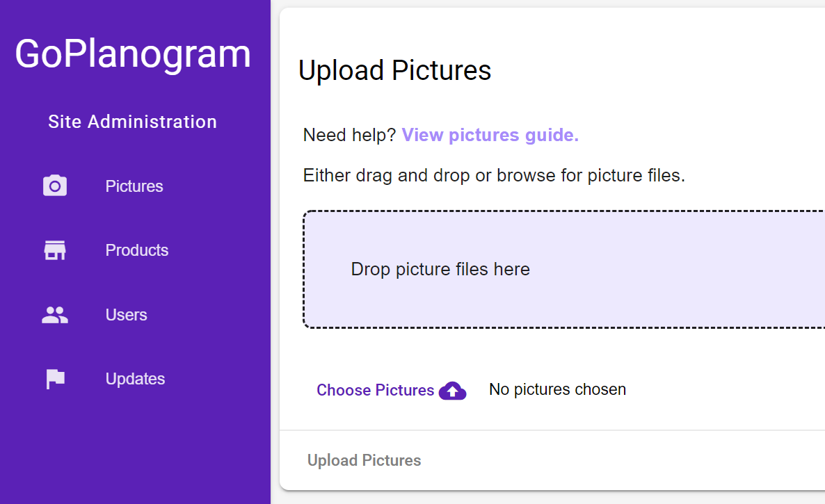The height and width of the screenshot is (504, 825).
Task: Open the View pictures guide link
Action: pyautogui.click(x=490, y=135)
